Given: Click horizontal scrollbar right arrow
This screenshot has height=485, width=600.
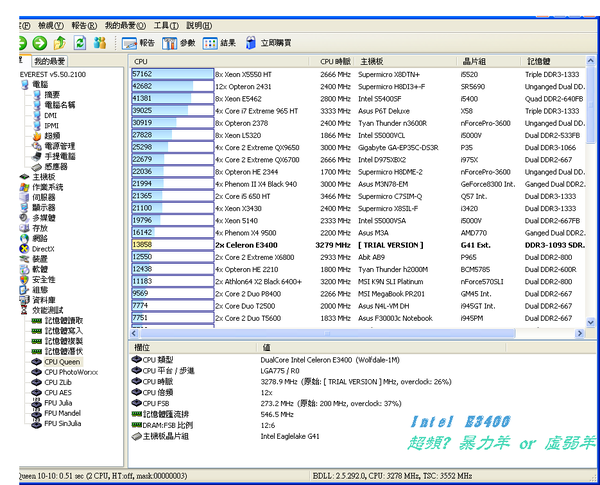Looking at the screenshot, I should 580,333.
